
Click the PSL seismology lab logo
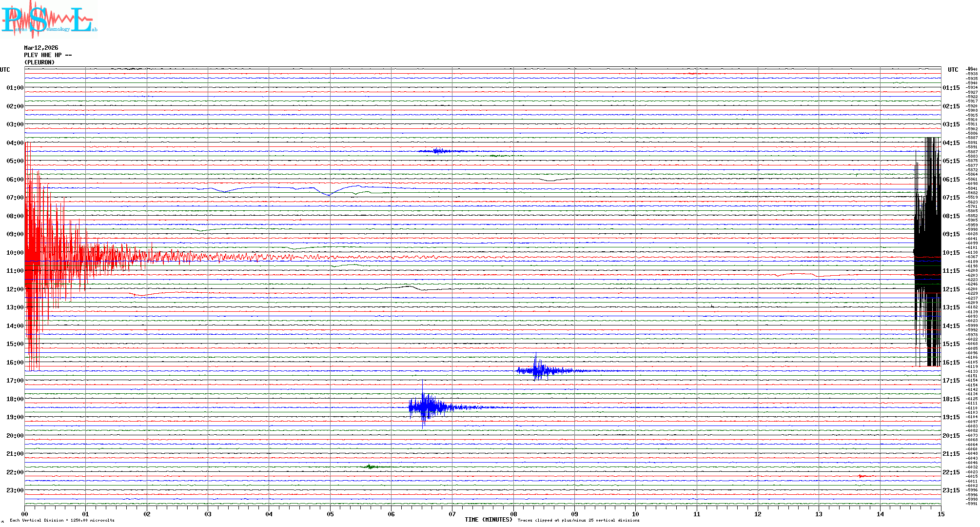[49, 20]
